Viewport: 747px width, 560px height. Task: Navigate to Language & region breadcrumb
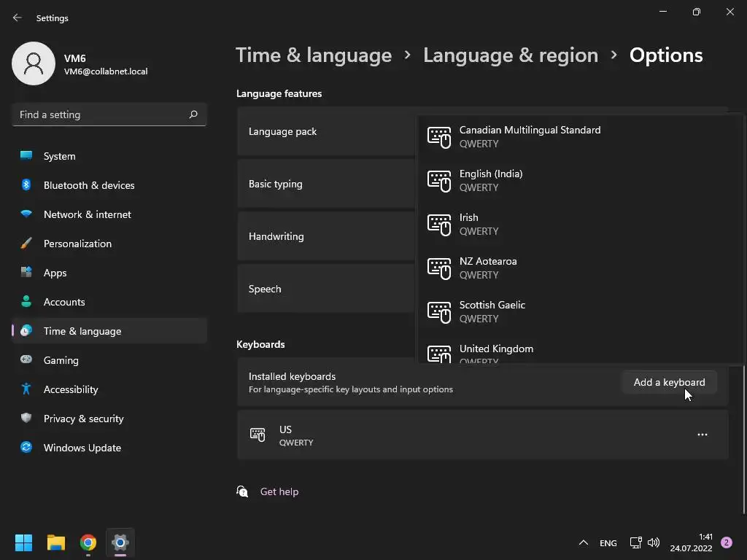[511, 55]
